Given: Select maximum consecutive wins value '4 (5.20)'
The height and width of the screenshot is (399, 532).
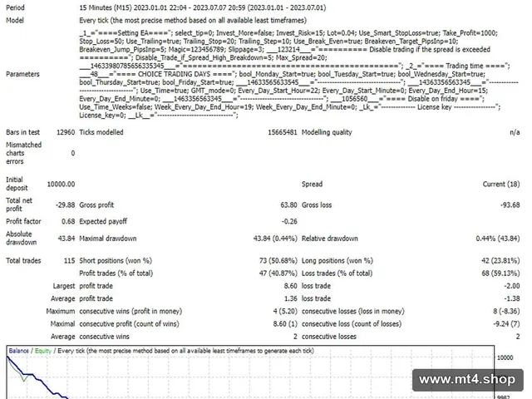Looking at the screenshot, I should coord(285,311).
